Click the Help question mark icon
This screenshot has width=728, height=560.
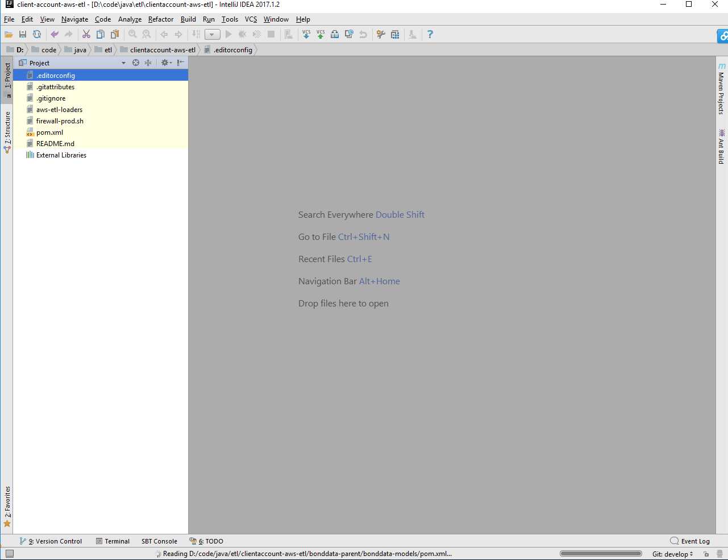pos(430,35)
